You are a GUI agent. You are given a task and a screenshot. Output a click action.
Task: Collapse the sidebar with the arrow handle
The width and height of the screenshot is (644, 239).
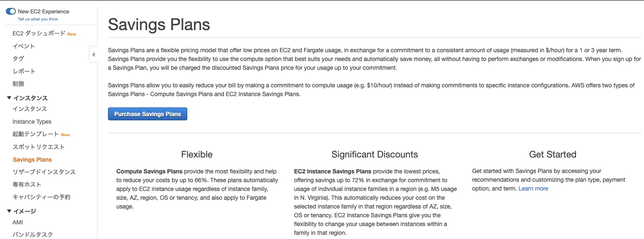93,55
